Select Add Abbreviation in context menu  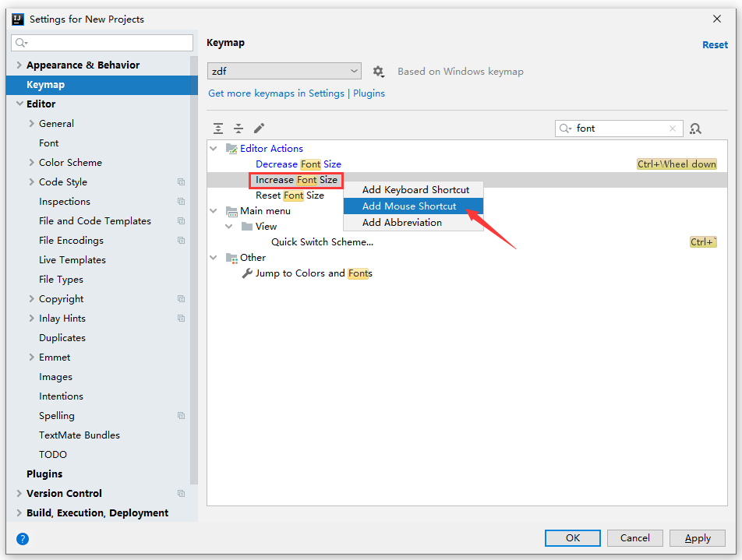[401, 223]
